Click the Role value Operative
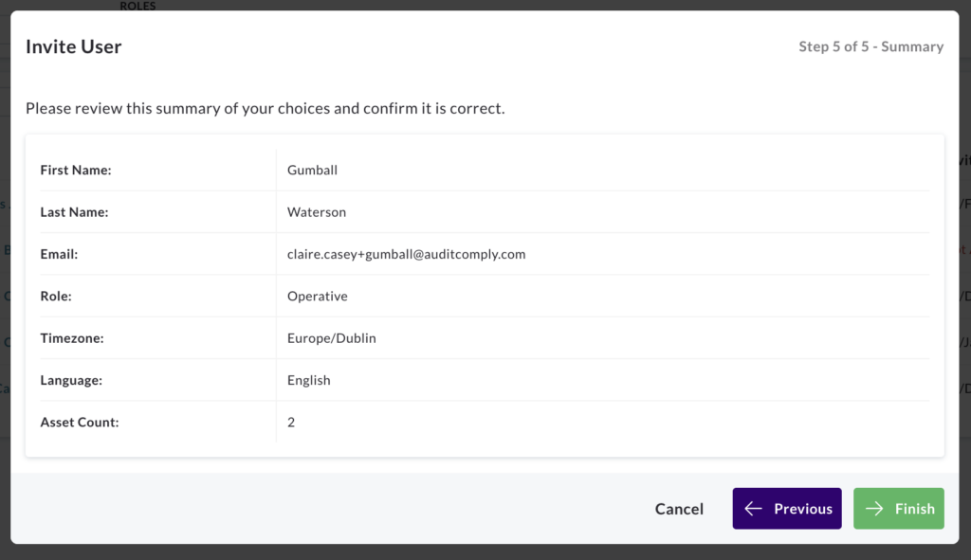Image resolution: width=971 pixels, height=560 pixels. (x=317, y=297)
